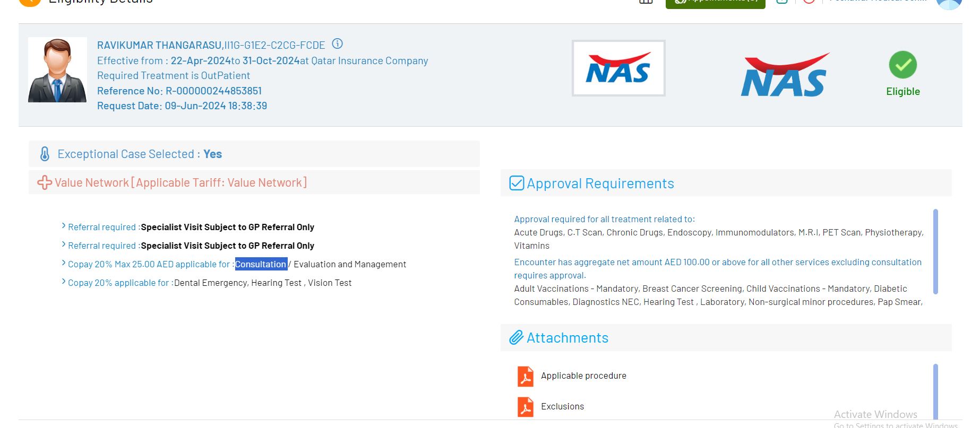Click the thermometer icon for Exceptional Case
Screen dimensions: 980x428
tap(45, 154)
